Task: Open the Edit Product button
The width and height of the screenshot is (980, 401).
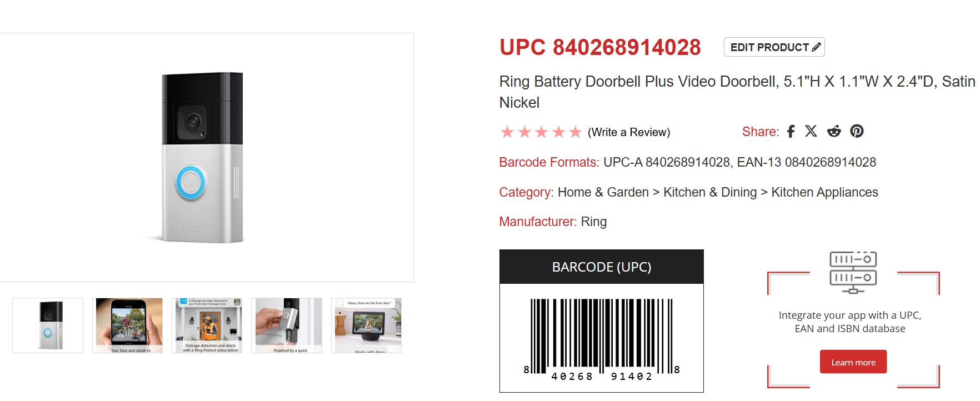Action: point(774,47)
